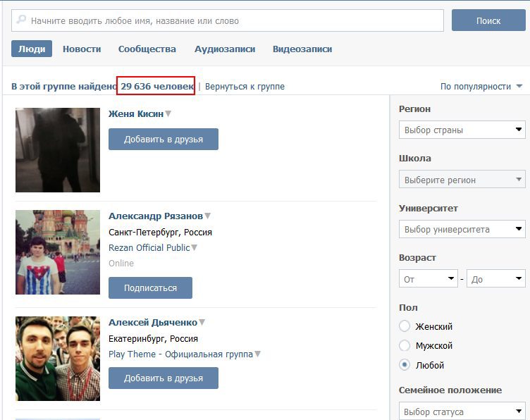Open the Выбор статуса dropdown
The image size is (530, 420).
(462, 411)
